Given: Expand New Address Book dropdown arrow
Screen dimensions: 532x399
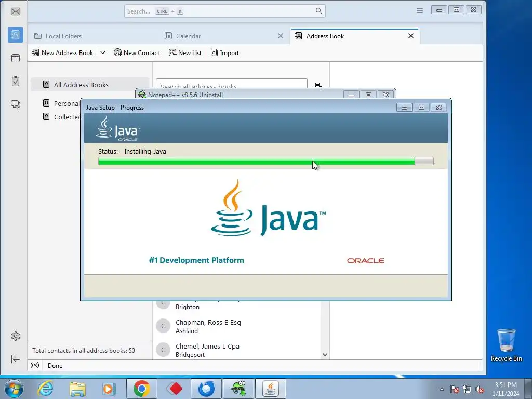Looking at the screenshot, I should (x=103, y=52).
